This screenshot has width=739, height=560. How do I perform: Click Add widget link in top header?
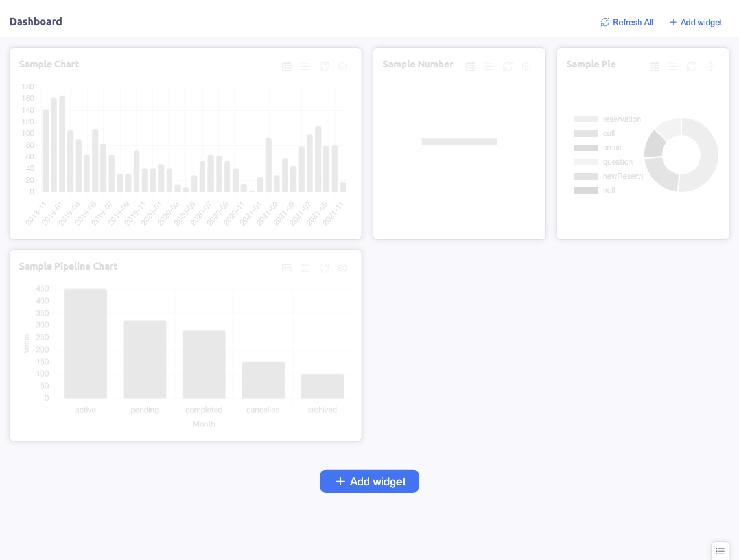point(696,22)
